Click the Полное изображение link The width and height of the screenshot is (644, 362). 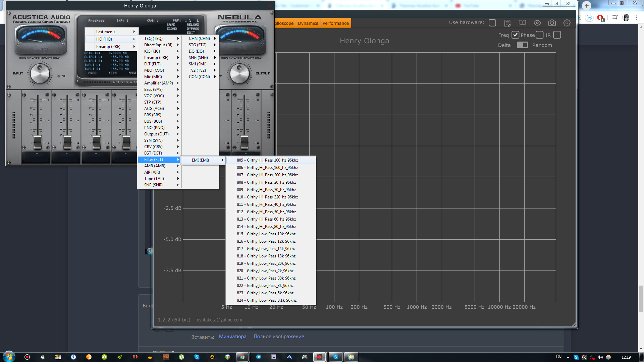click(x=278, y=337)
